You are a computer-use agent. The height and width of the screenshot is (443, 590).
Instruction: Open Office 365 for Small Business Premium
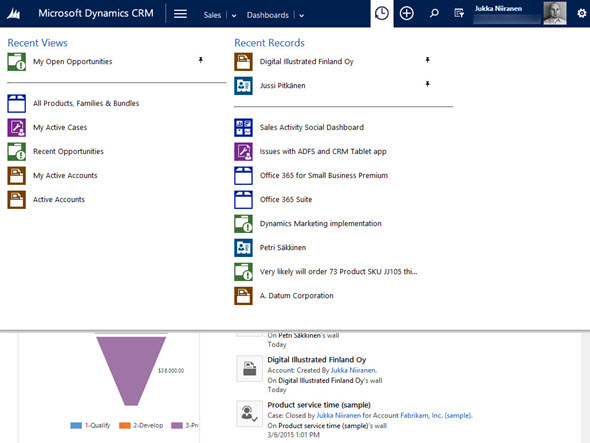324,175
